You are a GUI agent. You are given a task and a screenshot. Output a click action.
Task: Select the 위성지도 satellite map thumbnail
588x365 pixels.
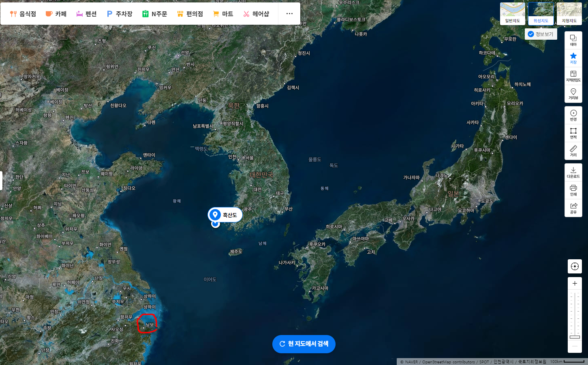click(x=541, y=13)
